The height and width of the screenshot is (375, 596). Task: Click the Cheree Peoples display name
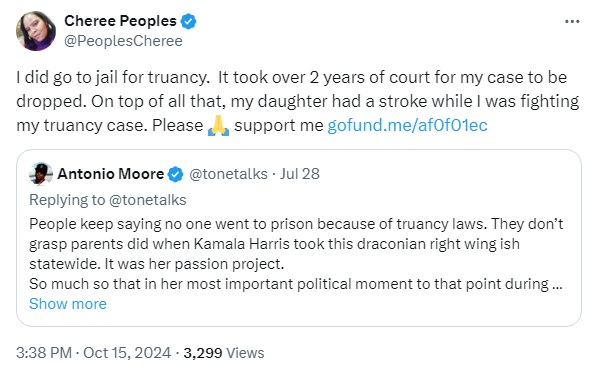[x=120, y=21]
